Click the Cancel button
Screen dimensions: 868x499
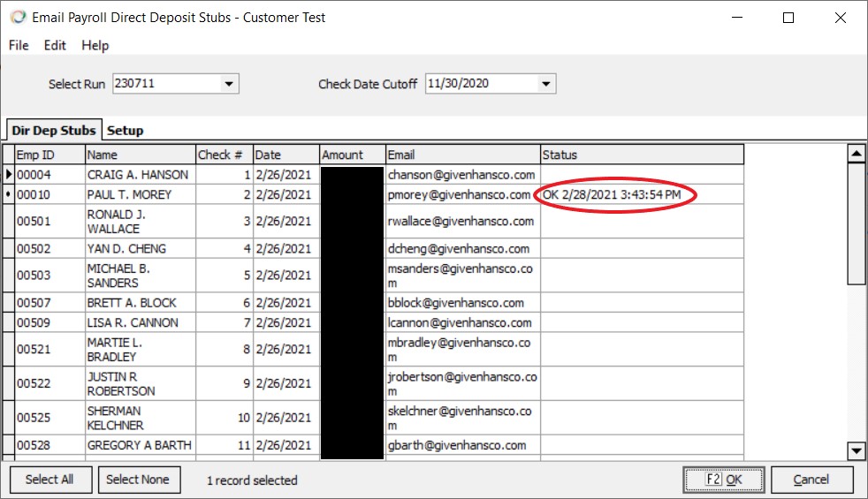(x=811, y=480)
